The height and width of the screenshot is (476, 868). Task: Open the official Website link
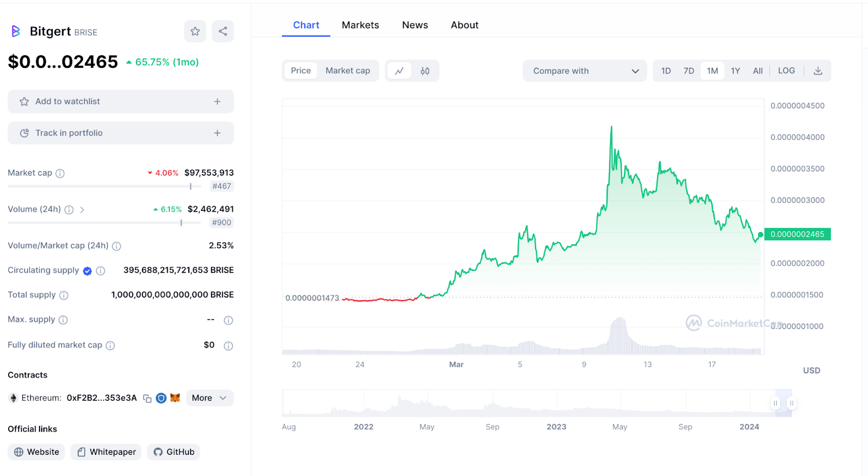[x=36, y=452]
